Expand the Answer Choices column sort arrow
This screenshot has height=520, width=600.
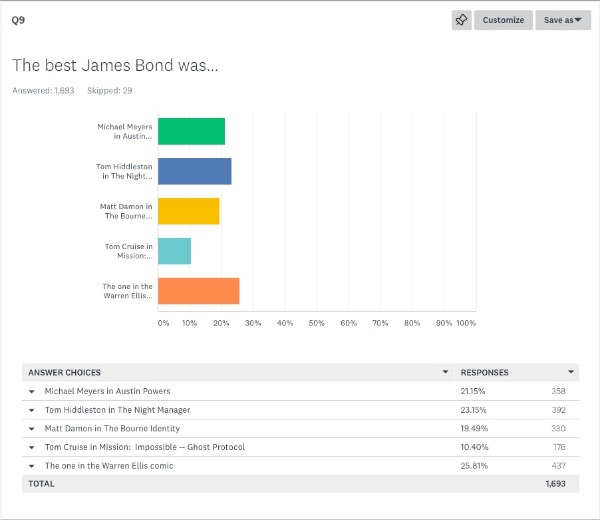pos(445,372)
